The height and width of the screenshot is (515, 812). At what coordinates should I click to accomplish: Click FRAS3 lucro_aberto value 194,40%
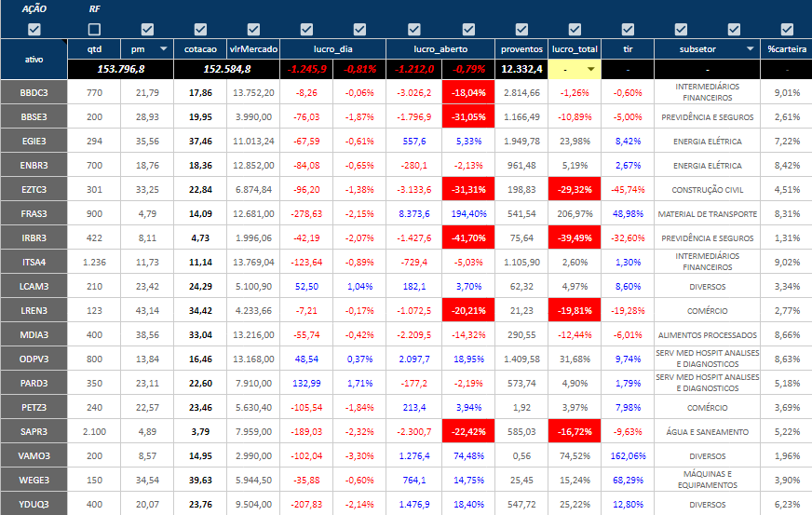coord(468,213)
